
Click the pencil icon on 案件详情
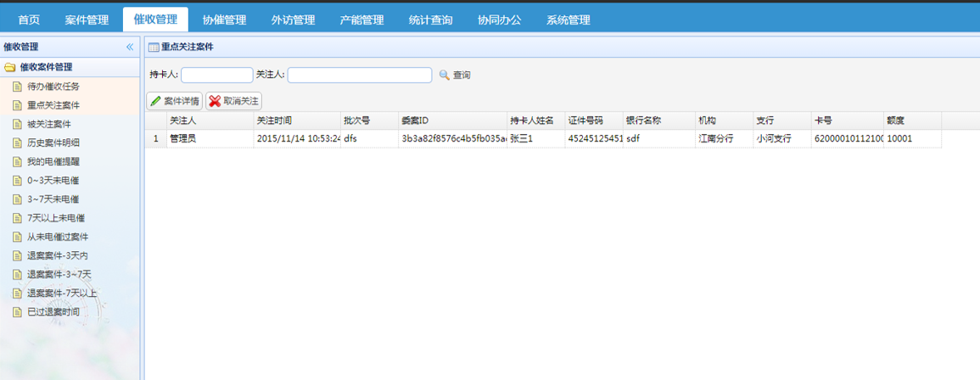155,101
